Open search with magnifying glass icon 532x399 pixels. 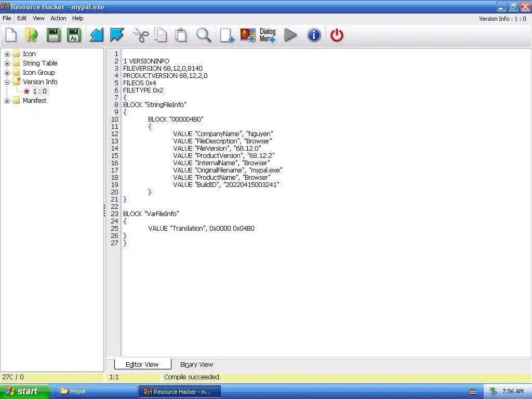tap(204, 35)
